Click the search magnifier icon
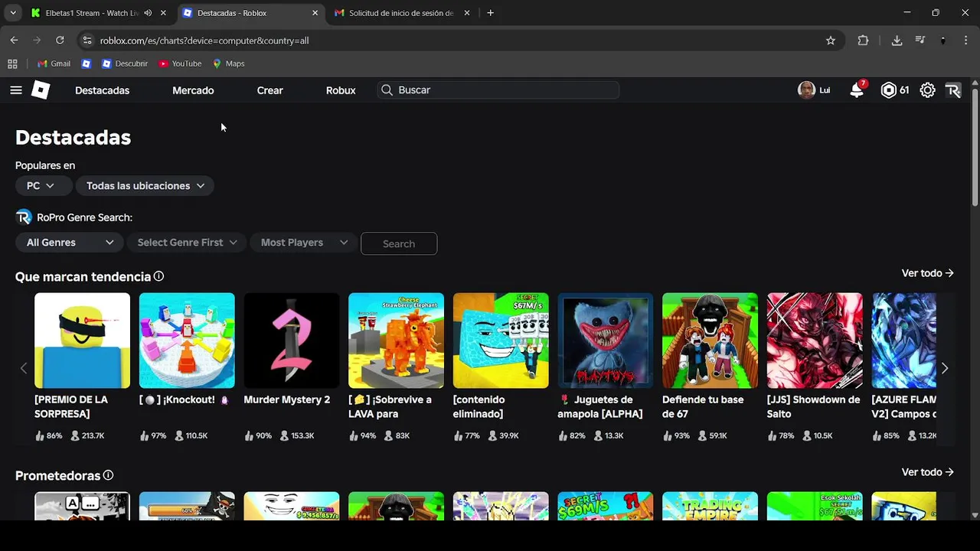Viewport: 980px width, 551px height. pyautogui.click(x=387, y=90)
